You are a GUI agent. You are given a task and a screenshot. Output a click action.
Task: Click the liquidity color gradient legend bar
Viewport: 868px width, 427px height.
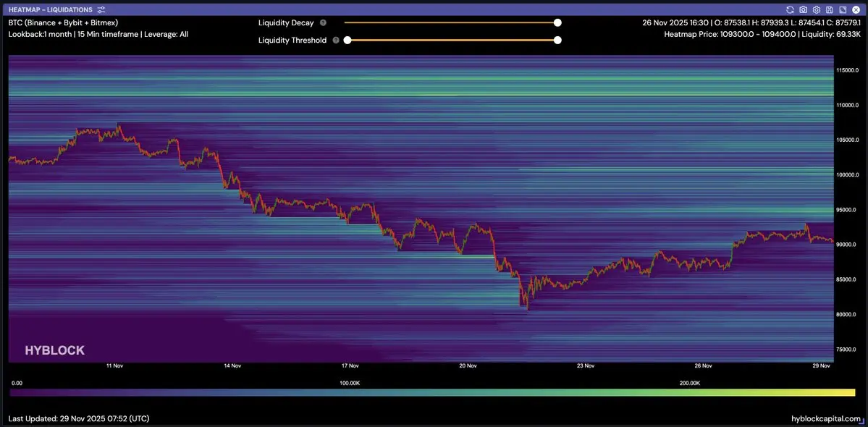432,393
